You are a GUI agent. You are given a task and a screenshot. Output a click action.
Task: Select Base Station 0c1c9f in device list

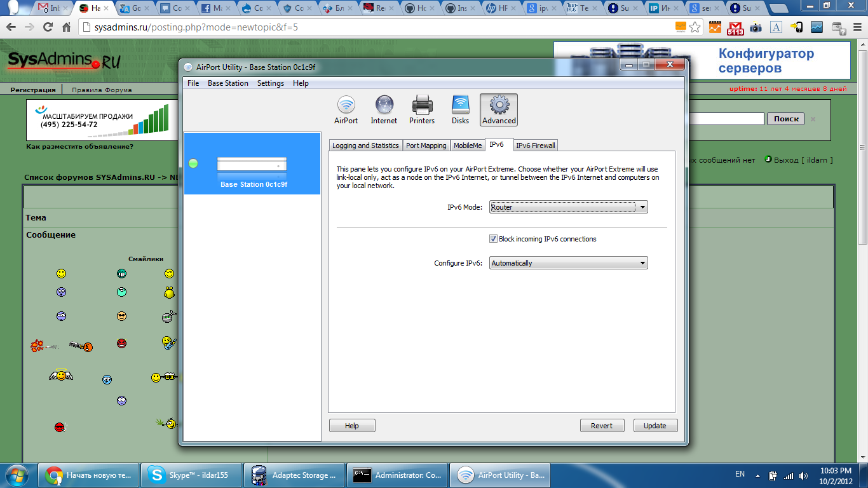click(252, 164)
